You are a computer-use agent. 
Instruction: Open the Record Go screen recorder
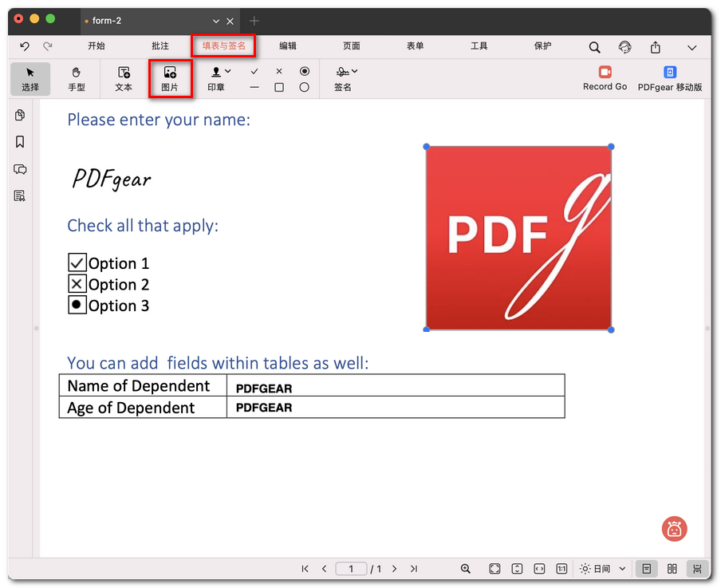point(605,78)
